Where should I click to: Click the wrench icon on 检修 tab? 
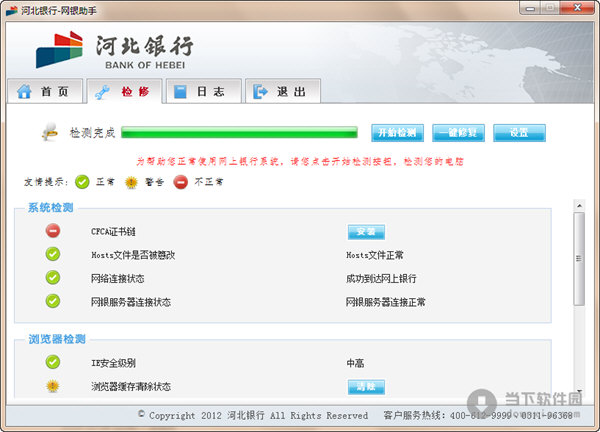[x=102, y=92]
